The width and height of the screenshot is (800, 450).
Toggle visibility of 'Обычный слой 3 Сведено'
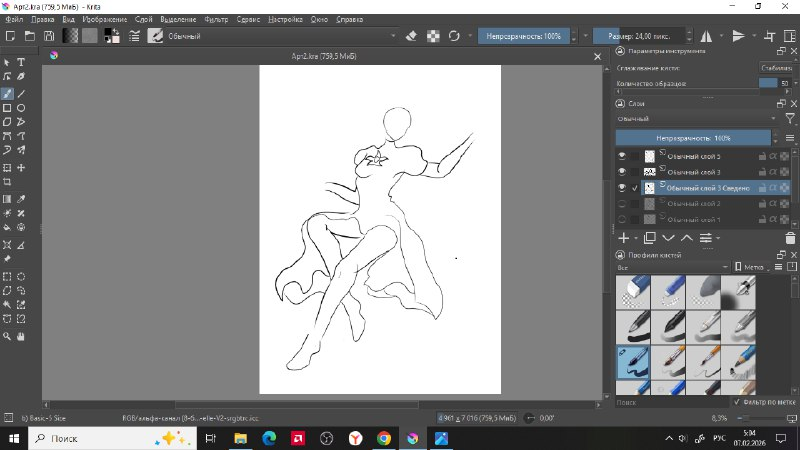(x=622, y=188)
